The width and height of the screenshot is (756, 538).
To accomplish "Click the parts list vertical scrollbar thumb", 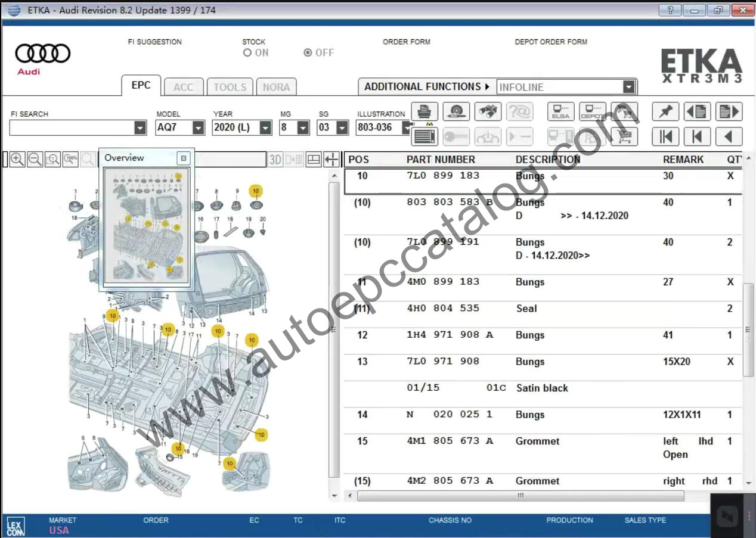I will click(749, 329).
